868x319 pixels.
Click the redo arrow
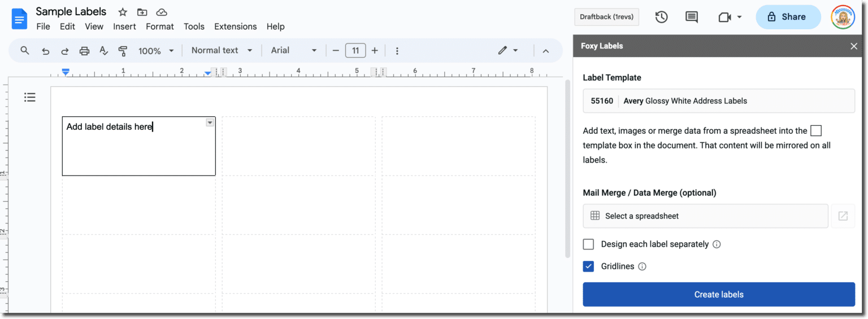click(65, 51)
